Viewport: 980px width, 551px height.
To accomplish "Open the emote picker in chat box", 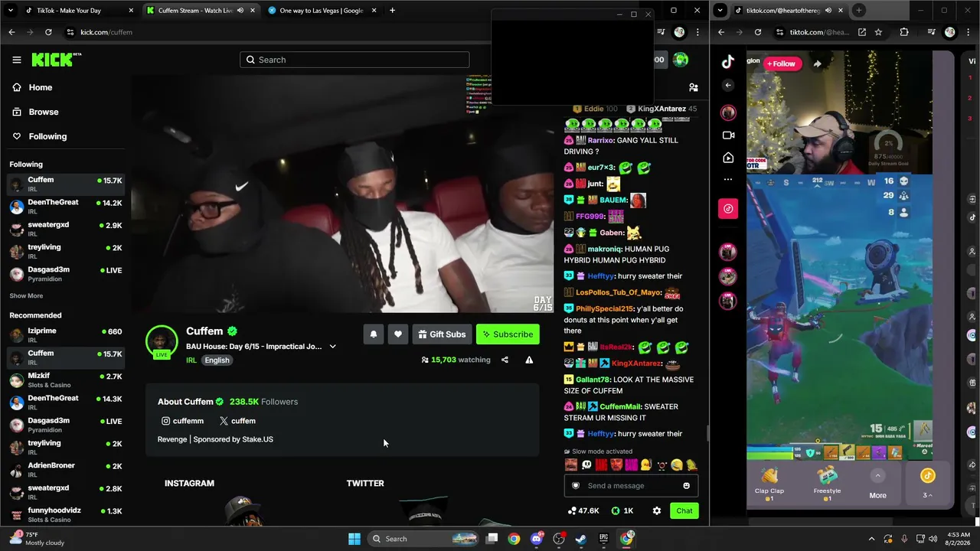I will point(686,486).
